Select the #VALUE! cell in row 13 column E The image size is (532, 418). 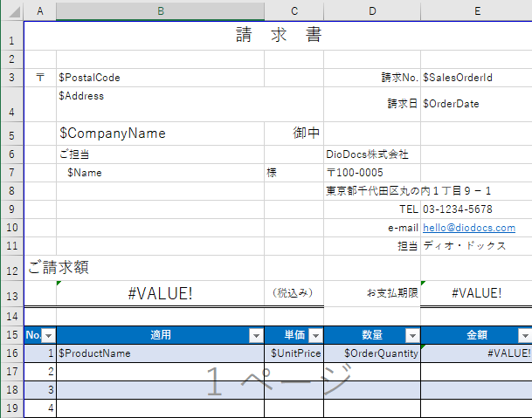click(476, 293)
